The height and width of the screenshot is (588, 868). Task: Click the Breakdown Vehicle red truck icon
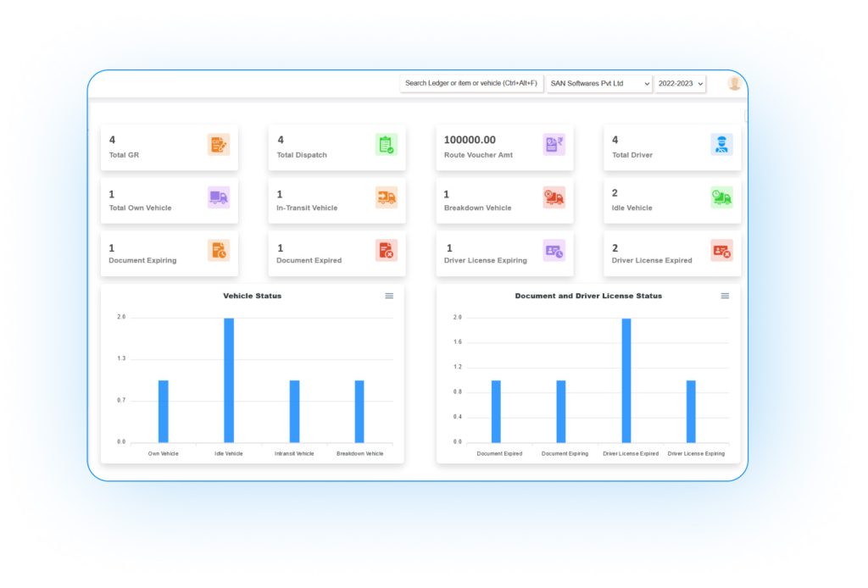tap(554, 197)
